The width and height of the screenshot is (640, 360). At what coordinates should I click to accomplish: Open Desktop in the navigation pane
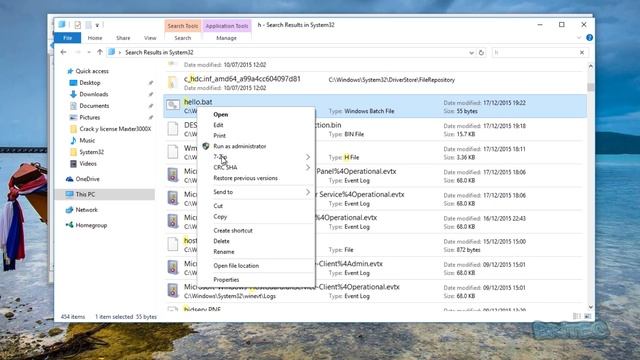tap(90, 82)
